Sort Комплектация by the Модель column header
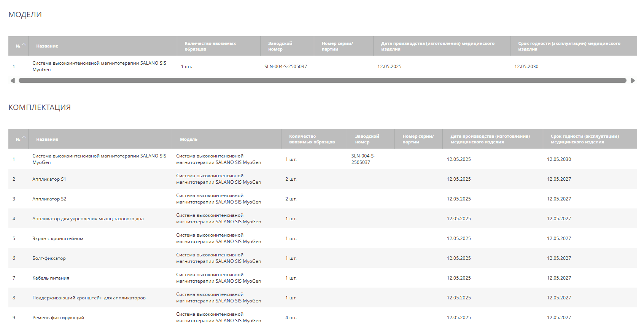644x326 pixels. pos(189,139)
